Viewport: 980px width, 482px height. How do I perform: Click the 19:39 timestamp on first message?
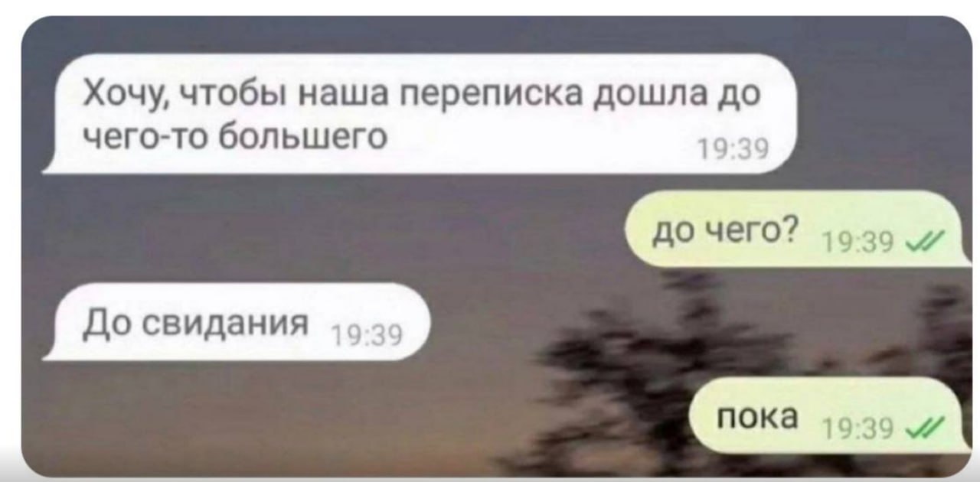(734, 148)
